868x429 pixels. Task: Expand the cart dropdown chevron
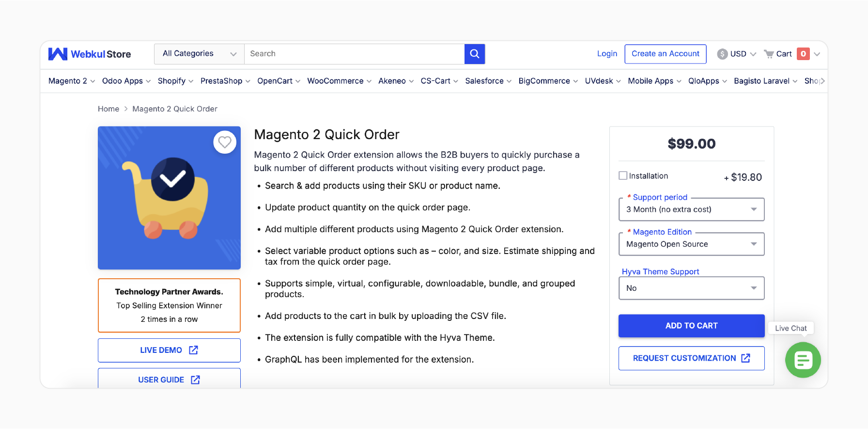coord(817,54)
